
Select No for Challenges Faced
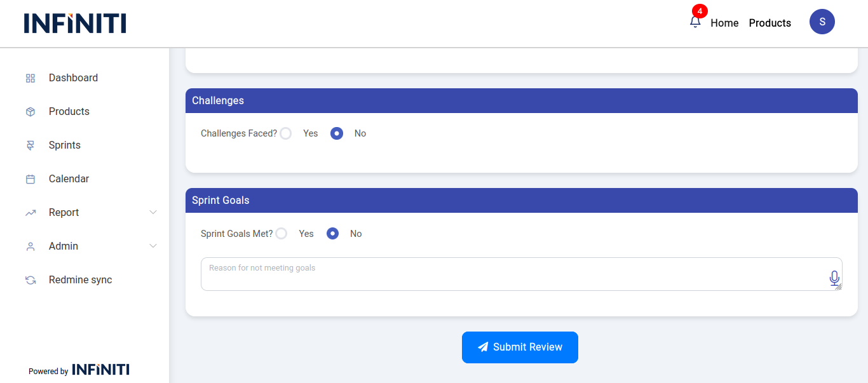point(337,133)
